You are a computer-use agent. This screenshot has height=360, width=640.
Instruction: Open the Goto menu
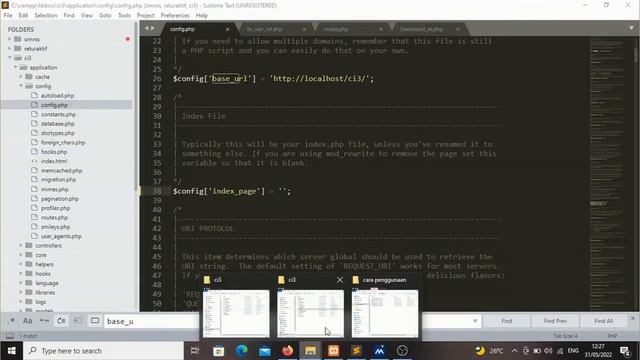click(x=105, y=16)
